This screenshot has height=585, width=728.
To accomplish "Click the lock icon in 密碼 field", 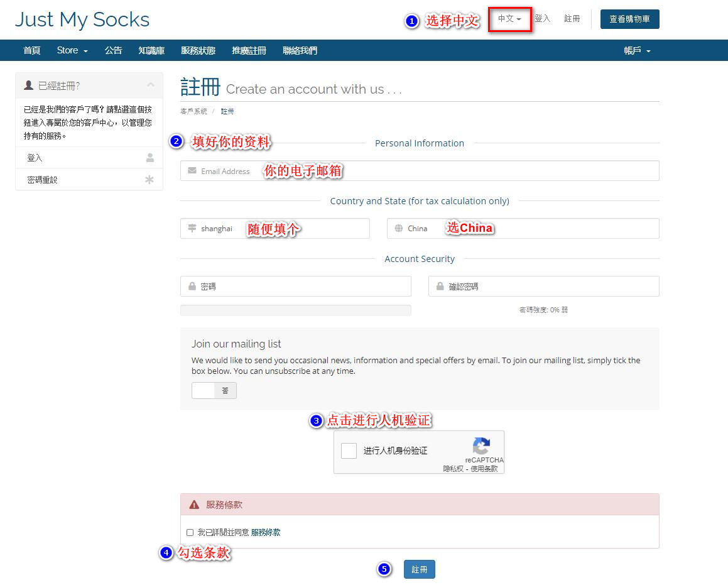I will click(192, 287).
